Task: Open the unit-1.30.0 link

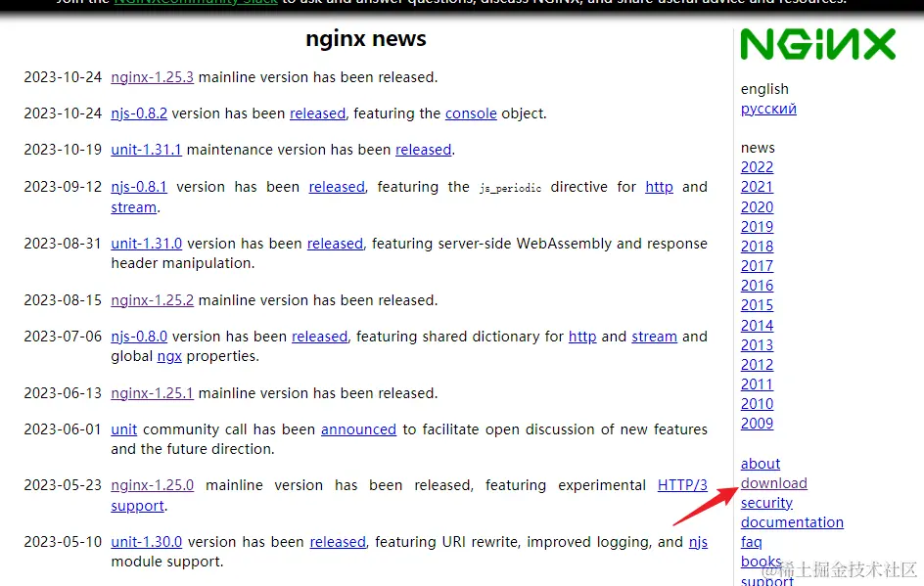Action: 146,542
